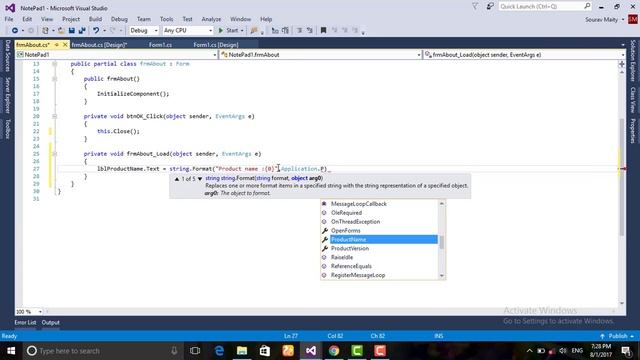The width and height of the screenshot is (640, 360).
Task: Select OpenForms in IntelliSense list
Action: [x=379, y=231]
